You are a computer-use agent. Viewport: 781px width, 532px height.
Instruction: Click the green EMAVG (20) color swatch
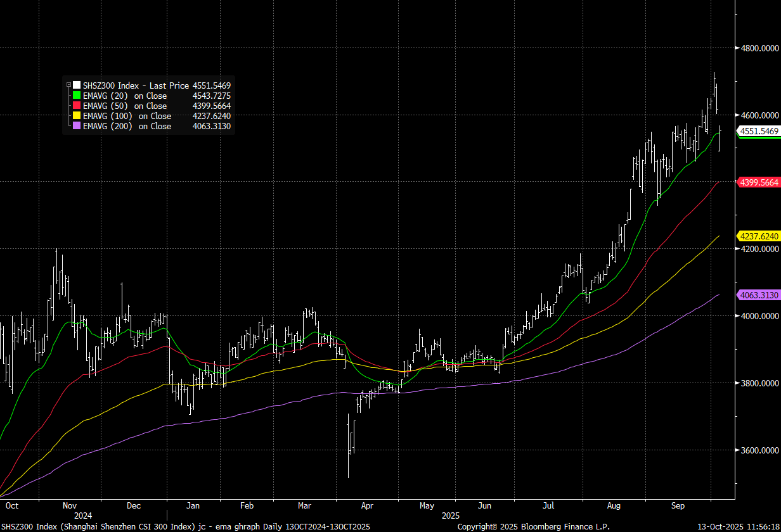pos(77,96)
